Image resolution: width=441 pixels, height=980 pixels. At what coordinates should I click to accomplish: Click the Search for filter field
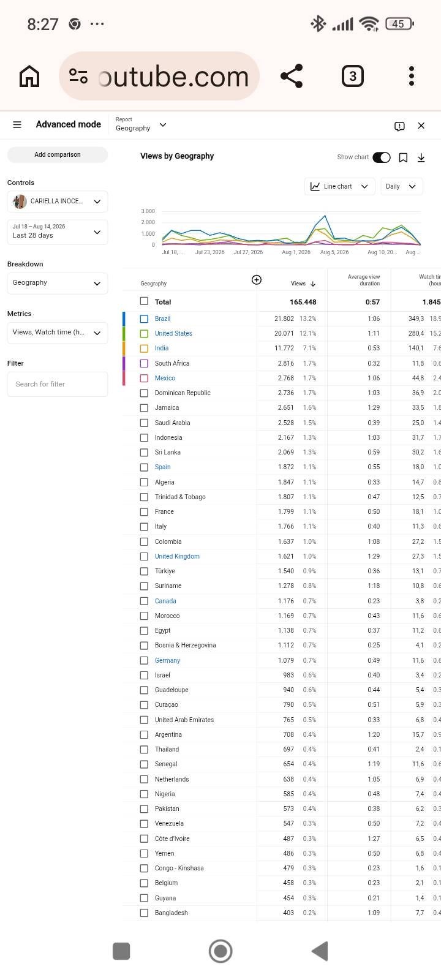(58, 384)
